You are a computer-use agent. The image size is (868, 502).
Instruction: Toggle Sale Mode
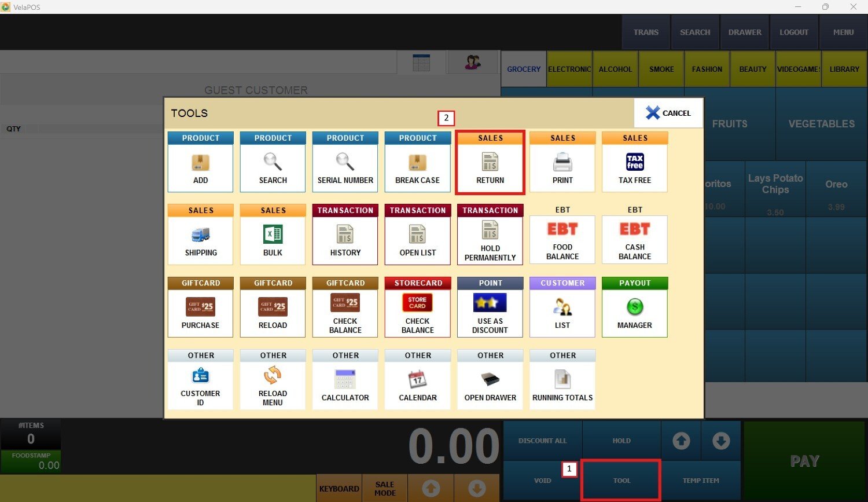click(x=385, y=489)
